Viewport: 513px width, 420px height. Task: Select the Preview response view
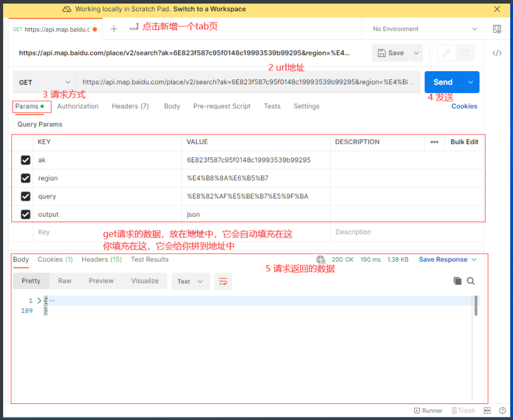tap(101, 281)
